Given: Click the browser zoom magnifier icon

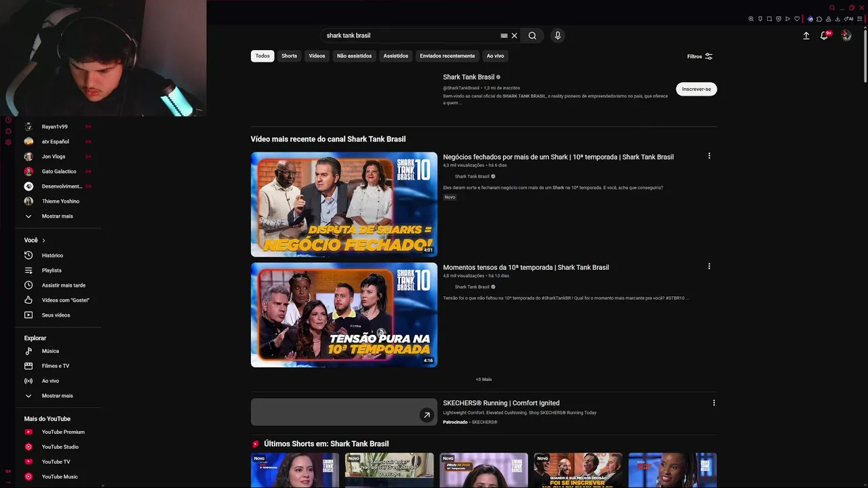Looking at the screenshot, I should (x=751, y=19).
